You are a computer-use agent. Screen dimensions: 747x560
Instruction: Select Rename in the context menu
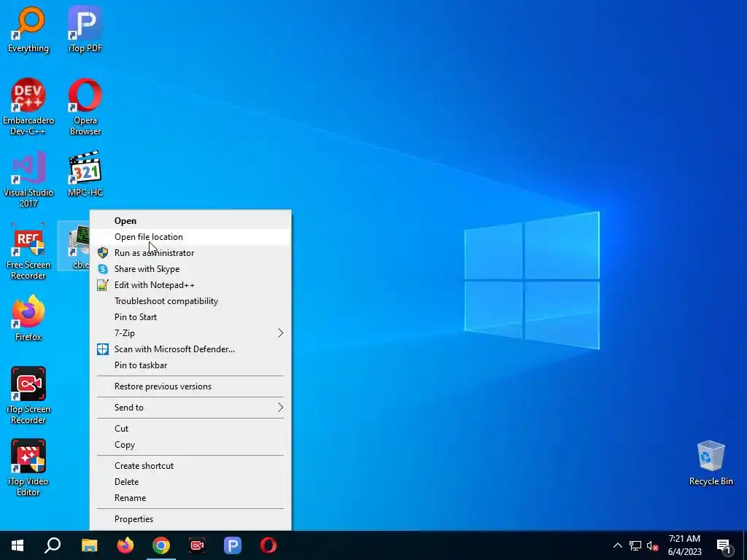pos(190,497)
